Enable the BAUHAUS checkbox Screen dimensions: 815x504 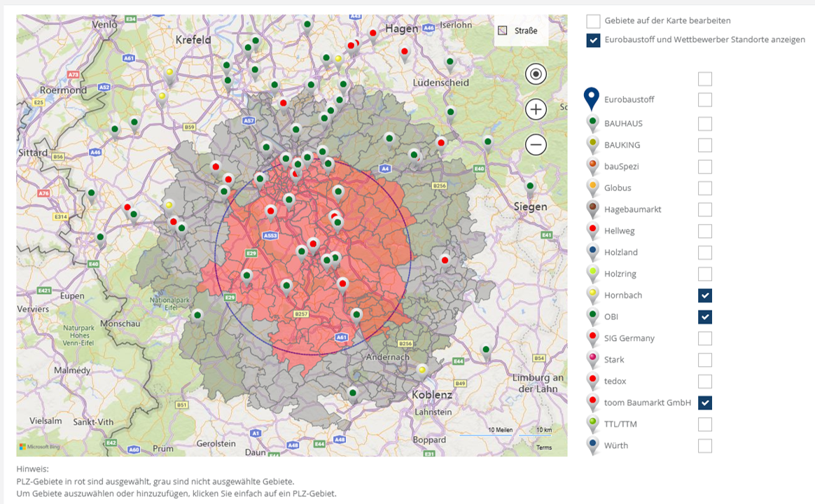click(x=705, y=124)
